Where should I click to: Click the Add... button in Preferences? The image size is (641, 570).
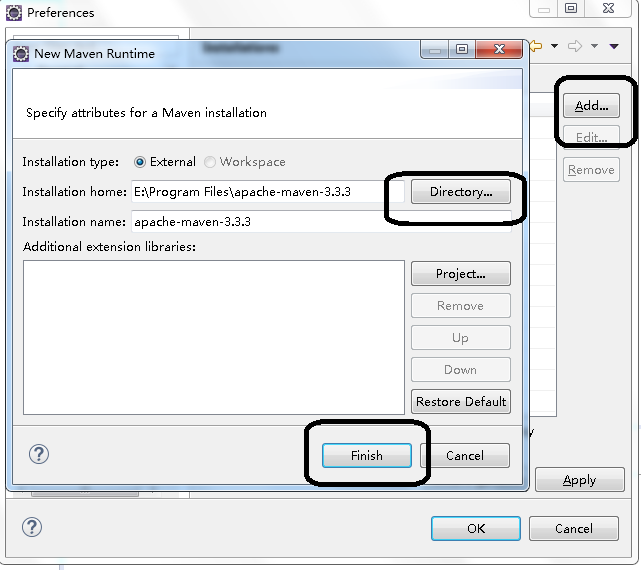coord(592,105)
